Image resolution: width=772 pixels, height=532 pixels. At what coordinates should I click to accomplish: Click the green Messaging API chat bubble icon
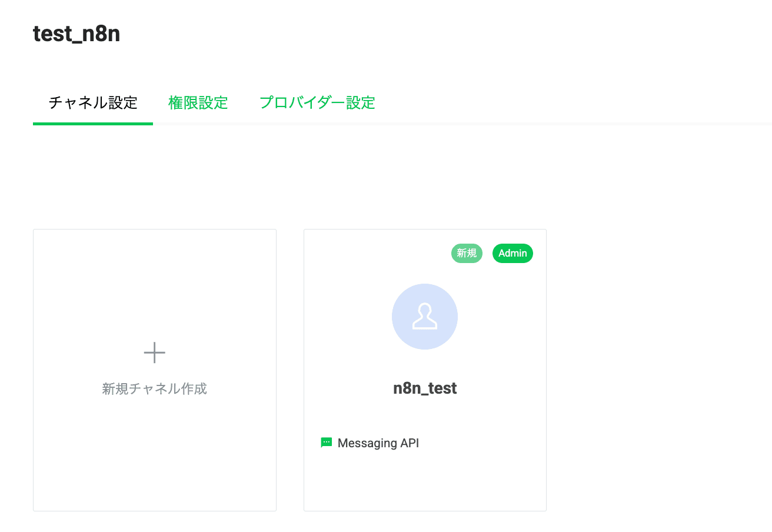[326, 443]
